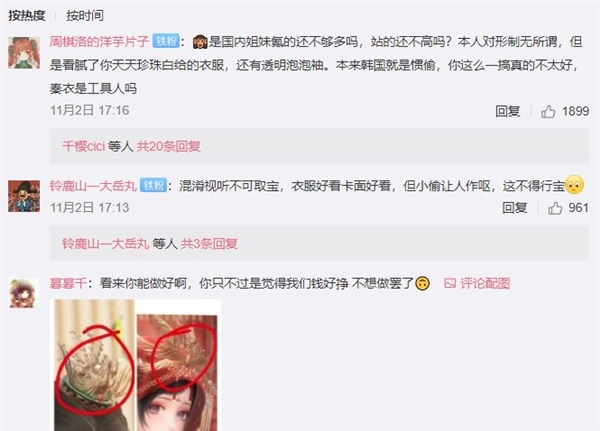Image resolution: width=600 pixels, height=431 pixels.
Task: Open 铃鹿山一大岳丸 link in reply box
Action: tap(105, 243)
